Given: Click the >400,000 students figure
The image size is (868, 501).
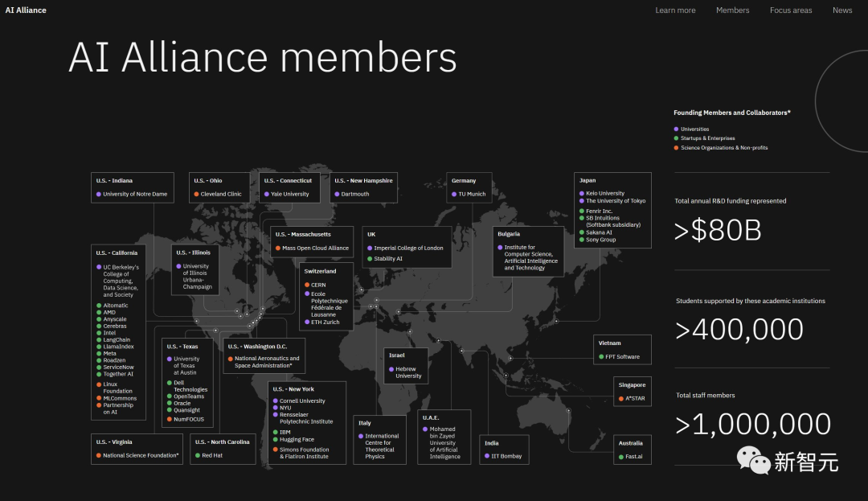Looking at the screenshot, I should click(x=739, y=330).
